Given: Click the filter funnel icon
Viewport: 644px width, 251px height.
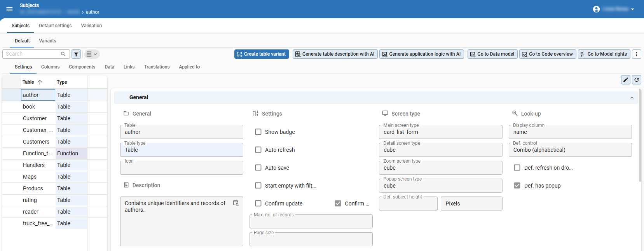Looking at the screenshot, I should click(76, 54).
